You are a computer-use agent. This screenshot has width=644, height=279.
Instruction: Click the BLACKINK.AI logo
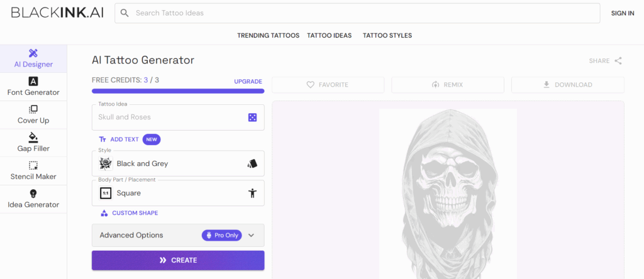pos(57,13)
